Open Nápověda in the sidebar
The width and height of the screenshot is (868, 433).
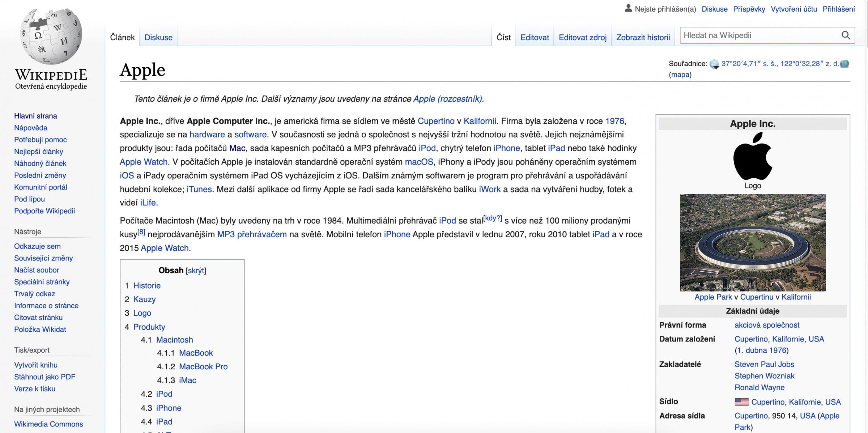click(31, 128)
